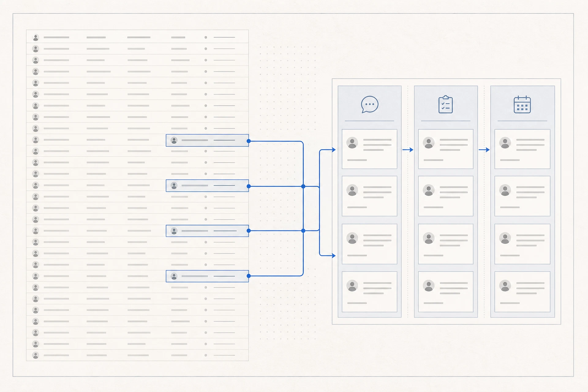Screen dimensions: 588x392
Task: Select the top card under the clipboard icon
Action: [446, 149]
